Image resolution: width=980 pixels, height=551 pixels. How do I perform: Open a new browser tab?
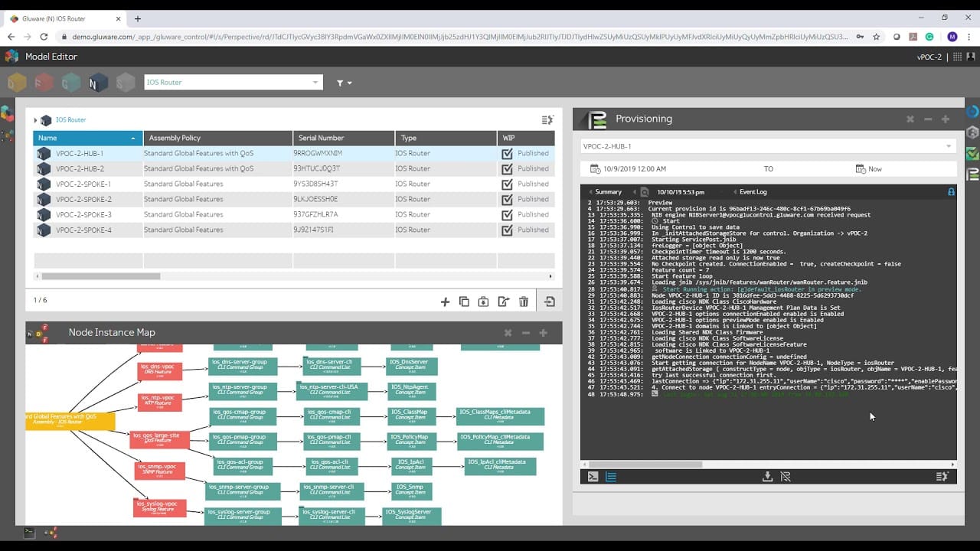[138, 18]
